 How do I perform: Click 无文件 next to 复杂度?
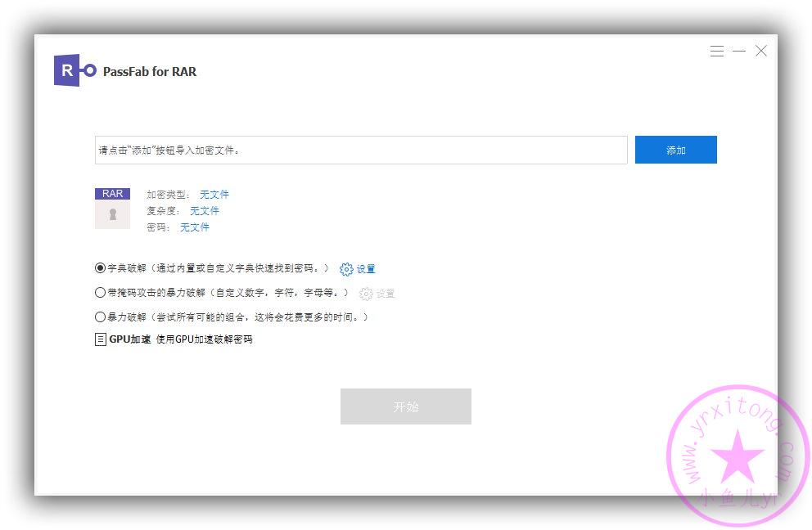click(205, 211)
